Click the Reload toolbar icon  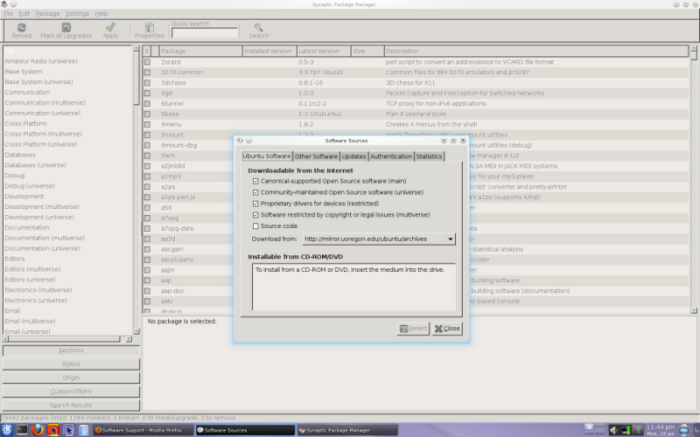21,27
